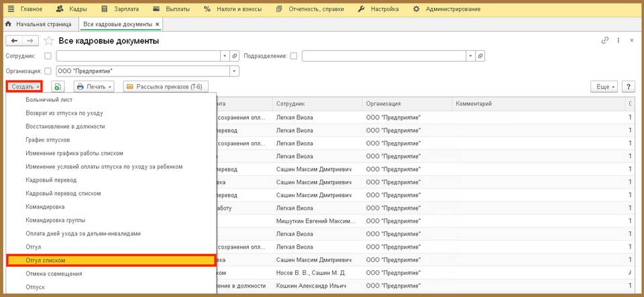Open the three-dot options menu icon
This screenshot has width=644, height=297.
click(619, 40)
